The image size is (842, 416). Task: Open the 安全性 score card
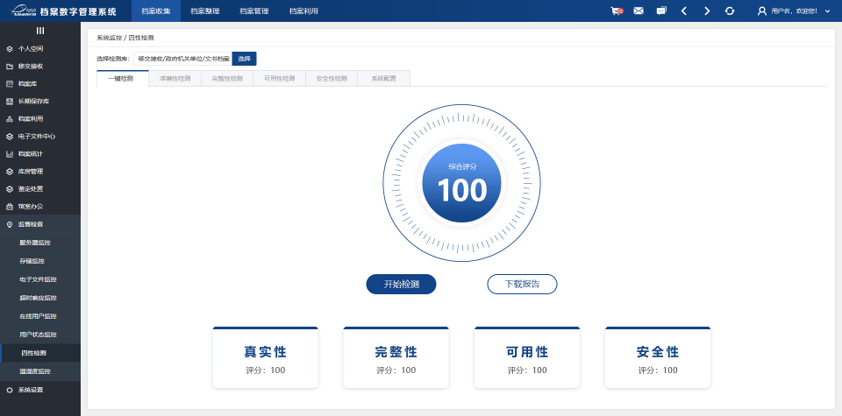[x=658, y=357]
